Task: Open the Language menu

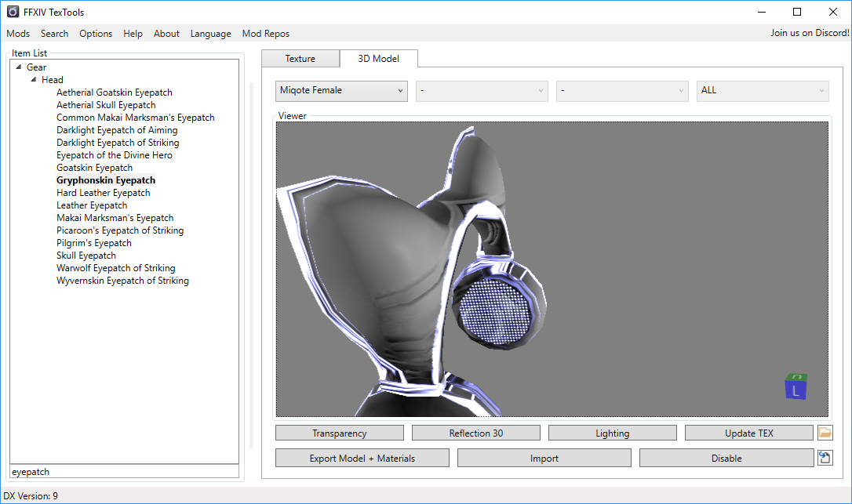Action: pos(210,34)
